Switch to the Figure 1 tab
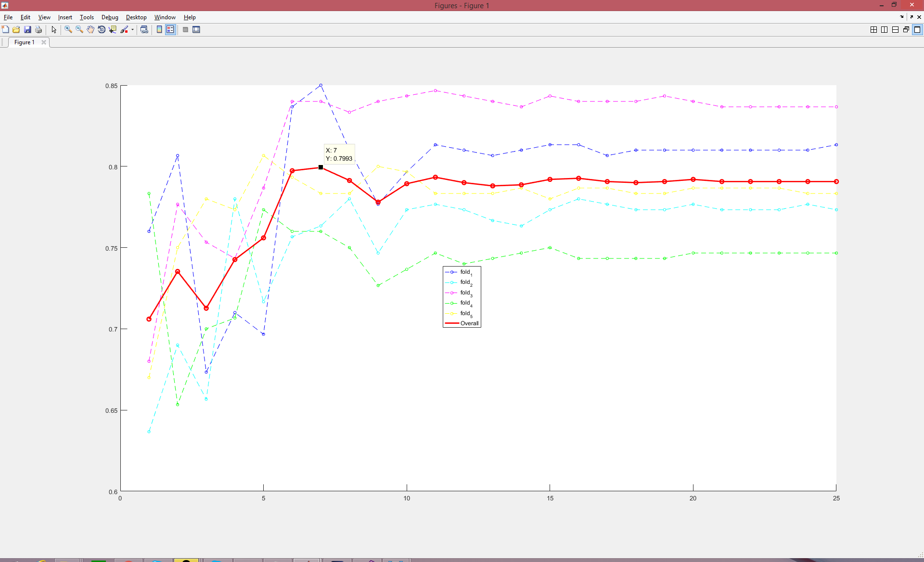924x562 pixels. click(24, 42)
